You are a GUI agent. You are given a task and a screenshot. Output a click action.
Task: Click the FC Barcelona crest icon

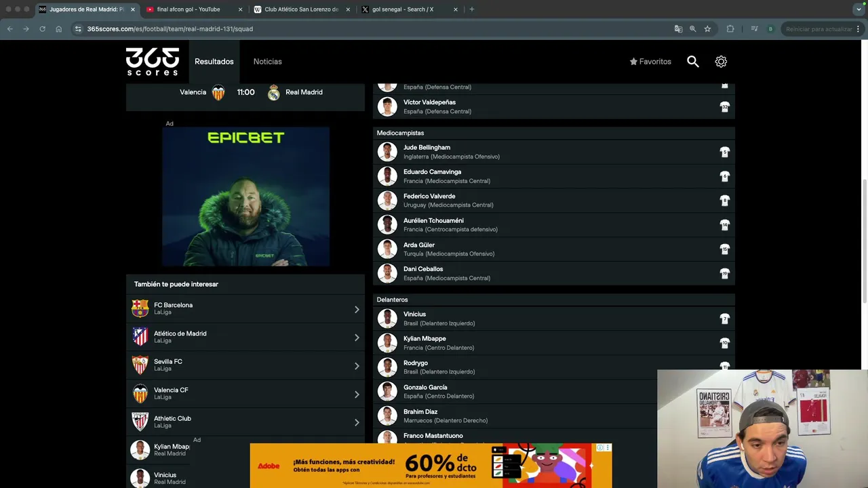140,308
